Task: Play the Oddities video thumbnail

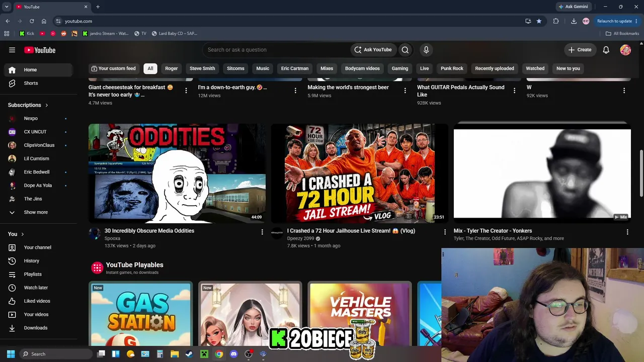Action: tap(177, 173)
